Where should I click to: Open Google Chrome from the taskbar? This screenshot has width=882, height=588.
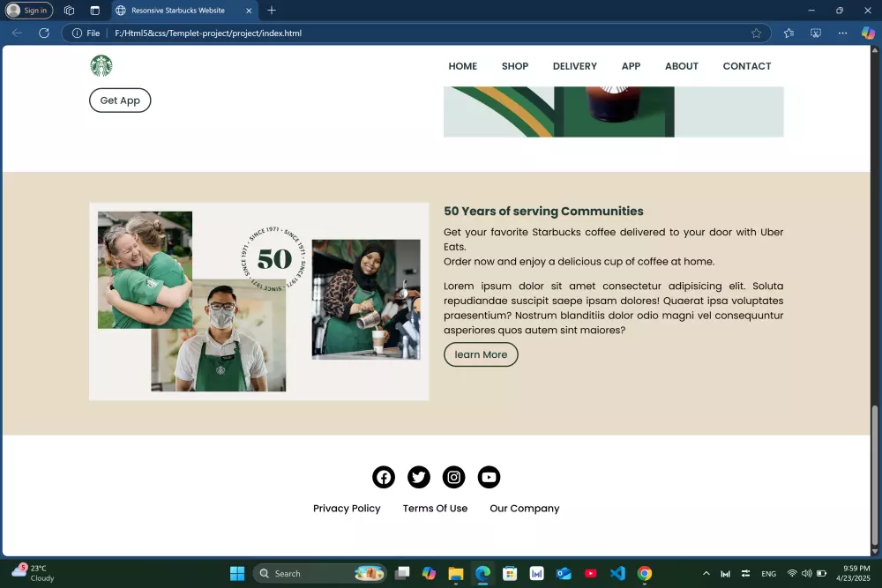click(645, 573)
